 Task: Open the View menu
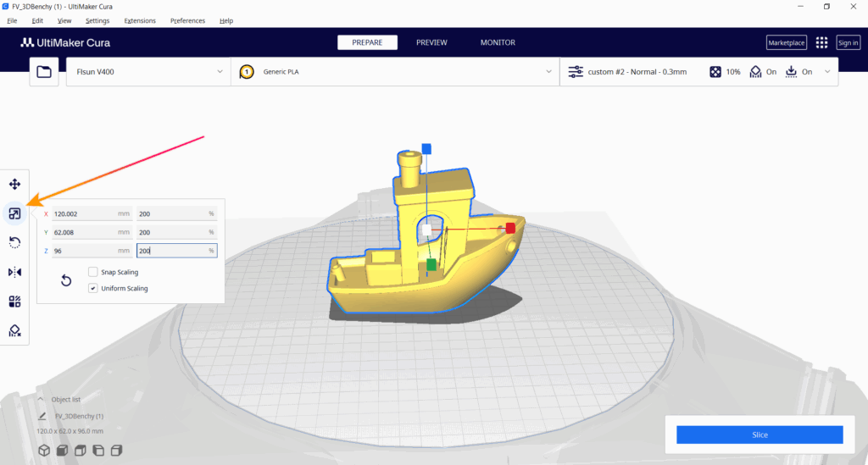click(64, 20)
